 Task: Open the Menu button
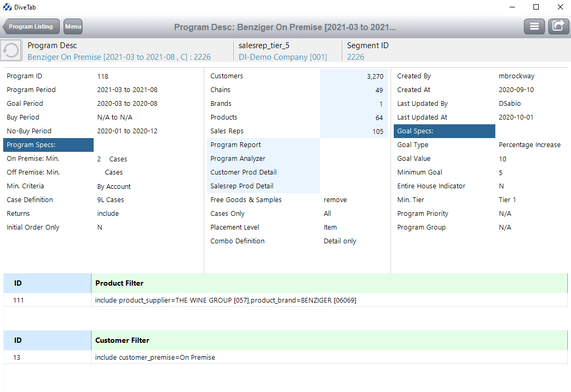pyautogui.click(x=73, y=26)
